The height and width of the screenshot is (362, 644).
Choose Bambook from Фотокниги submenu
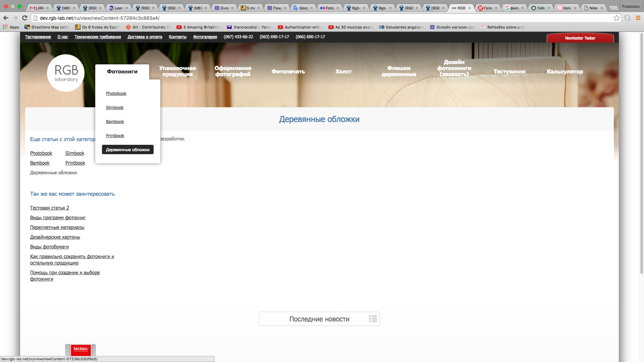point(115,122)
